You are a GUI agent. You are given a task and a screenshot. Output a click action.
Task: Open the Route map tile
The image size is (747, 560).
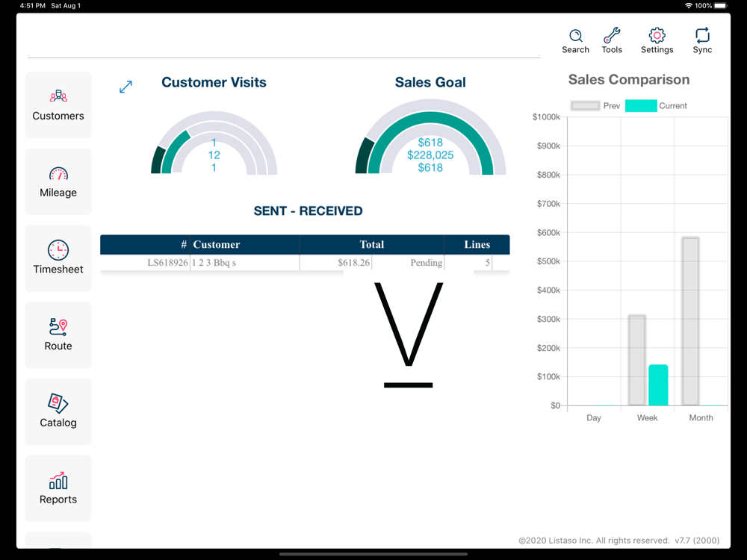click(58, 335)
